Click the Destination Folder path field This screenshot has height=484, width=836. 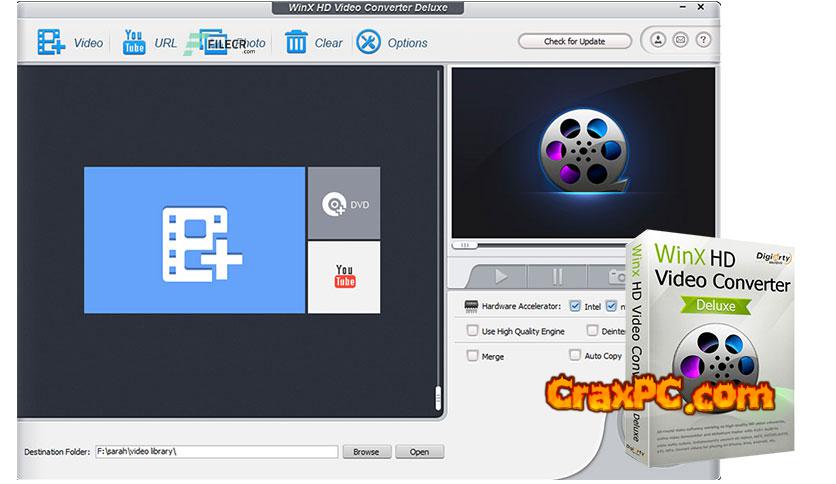216,451
